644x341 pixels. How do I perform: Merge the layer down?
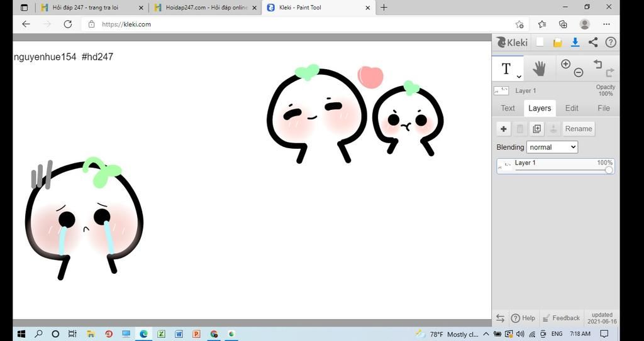click(x=553, y=129)
